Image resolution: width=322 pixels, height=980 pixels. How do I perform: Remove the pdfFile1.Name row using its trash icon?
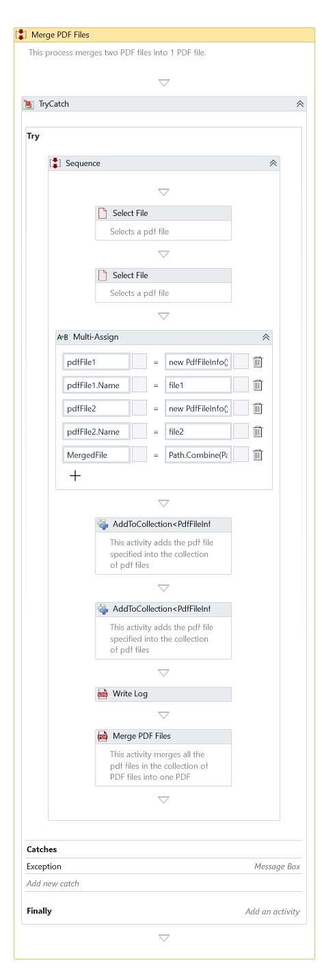coord(258,385)
